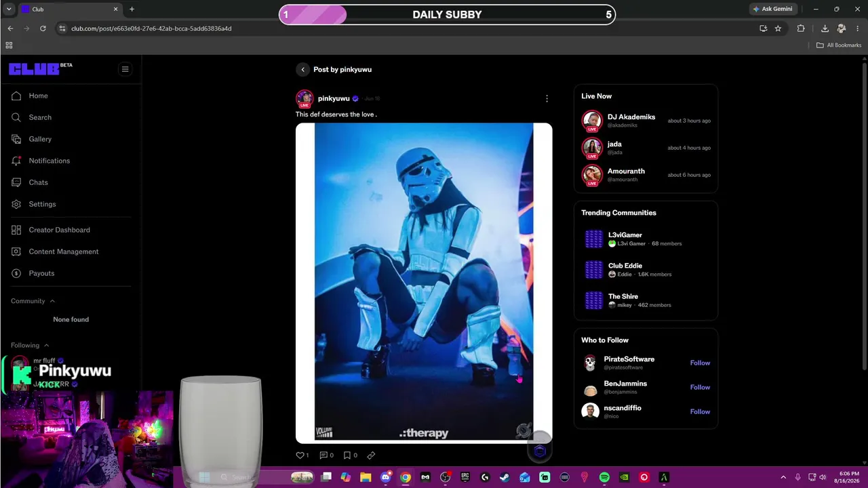Open Chrome downloads
The width and height of the screenshot is (868, 488).
pos(825,28)
